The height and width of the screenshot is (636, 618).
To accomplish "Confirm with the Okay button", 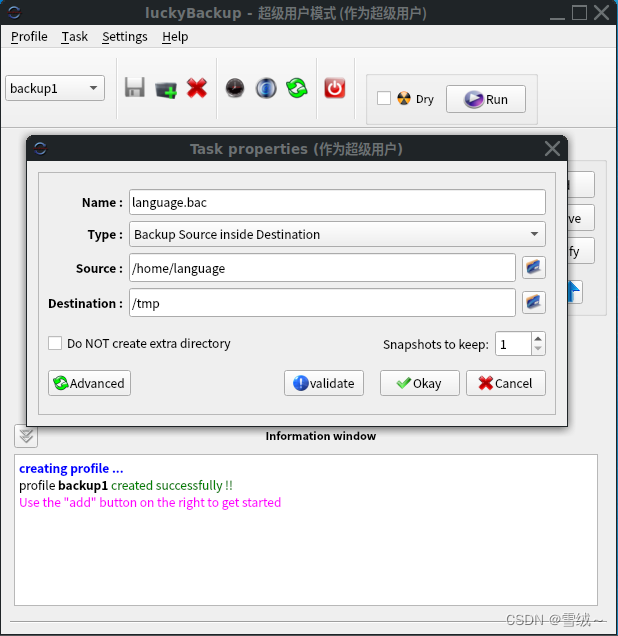I will tap(420, 383).
